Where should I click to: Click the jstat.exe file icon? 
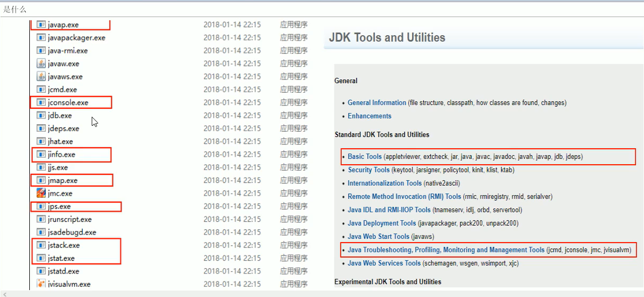tap(41, 258)
